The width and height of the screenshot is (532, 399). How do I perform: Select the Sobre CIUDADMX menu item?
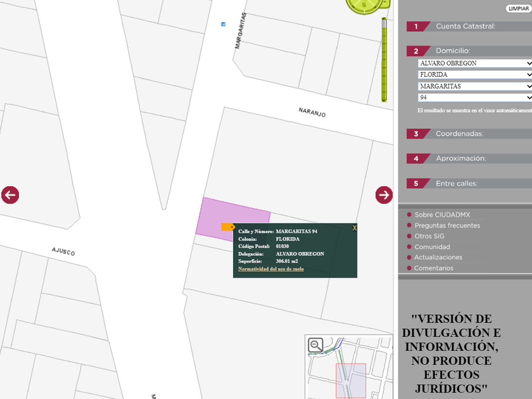(442, 215)
